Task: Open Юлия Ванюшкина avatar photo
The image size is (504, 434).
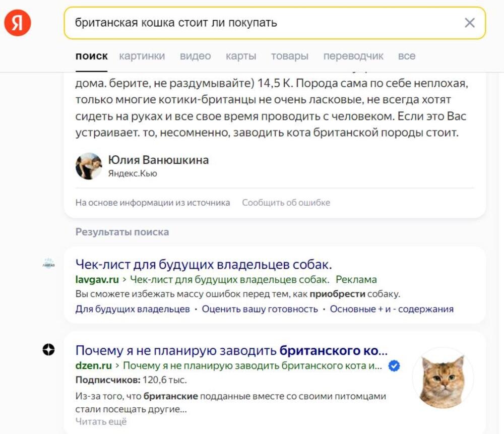Action: pyautogui.click(x=89, y=166)
